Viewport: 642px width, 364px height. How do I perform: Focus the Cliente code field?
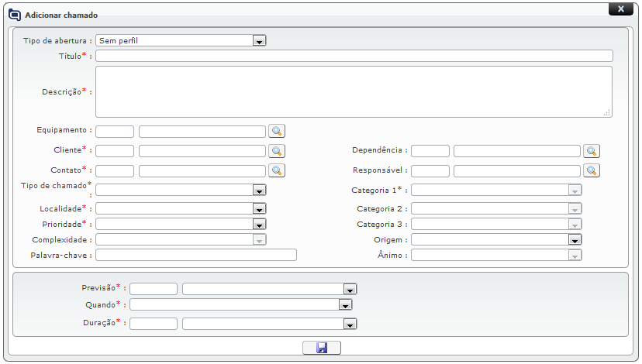click(x=115, y=151)
